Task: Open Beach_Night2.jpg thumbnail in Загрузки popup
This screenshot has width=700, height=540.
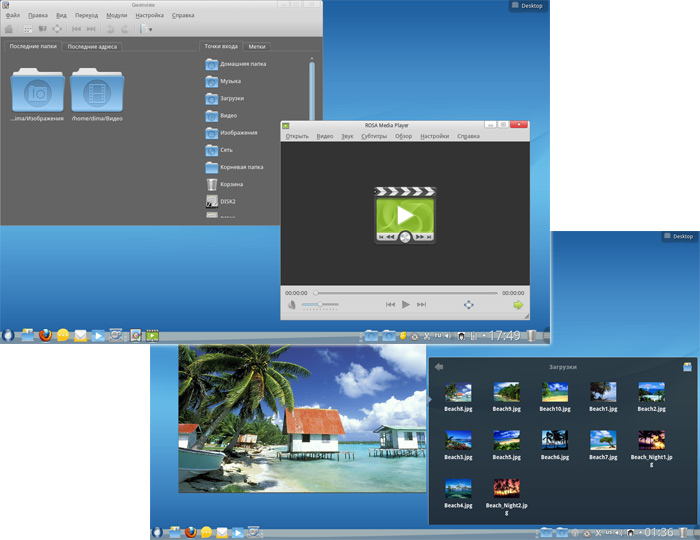Action: click(x=506, y=497)
